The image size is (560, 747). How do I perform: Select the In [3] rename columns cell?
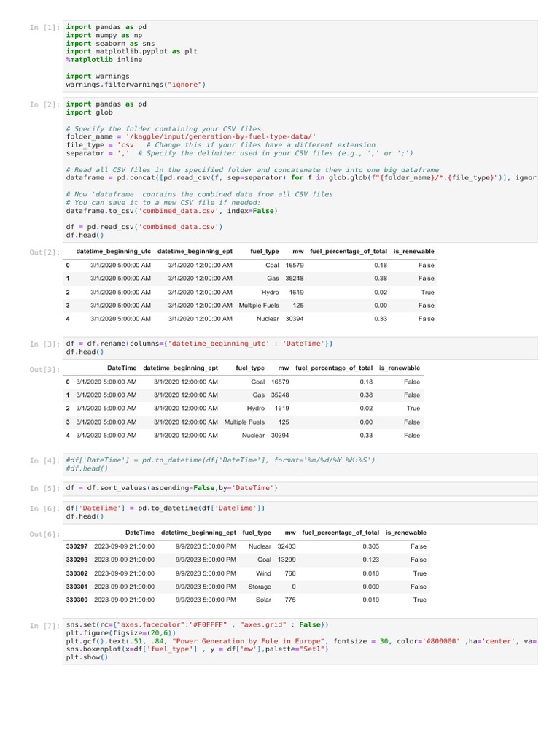pos(300,348)
